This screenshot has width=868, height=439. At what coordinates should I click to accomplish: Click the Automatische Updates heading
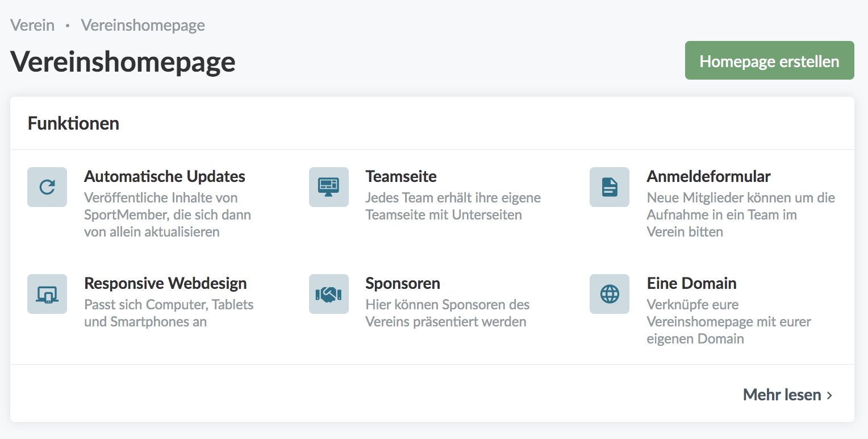[165, 176]
